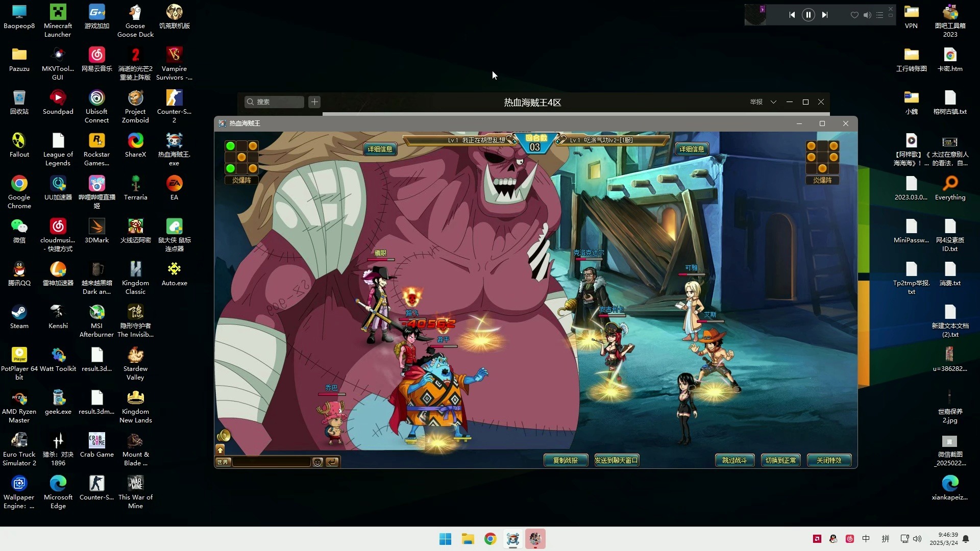Image resolution: width=980 pixels, height=551 pixels.
Task: Select MSI Afterburner desktop icon
Action: tap(96, 321)
